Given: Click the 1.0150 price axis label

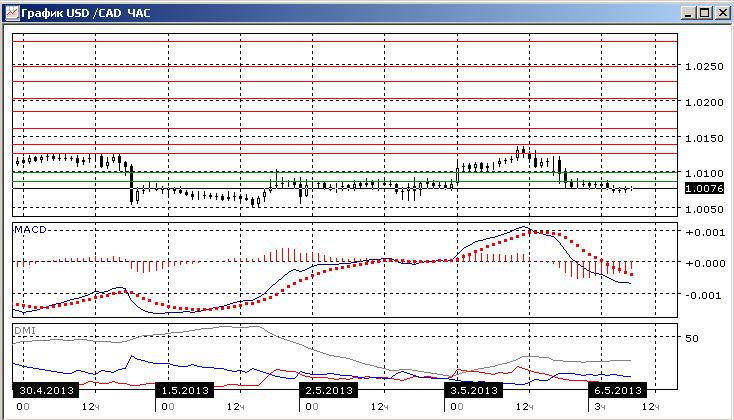Looking at the screenshot, I should point(704,138).
